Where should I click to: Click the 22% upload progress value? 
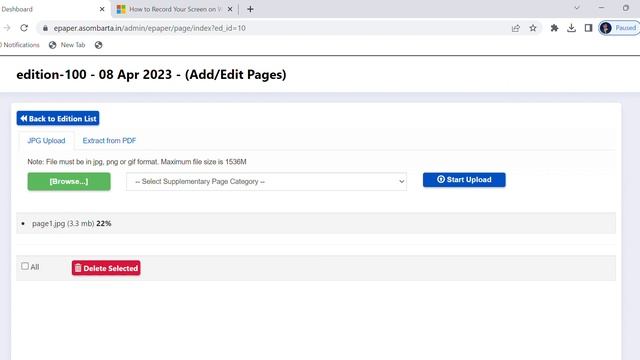(104, 223)
